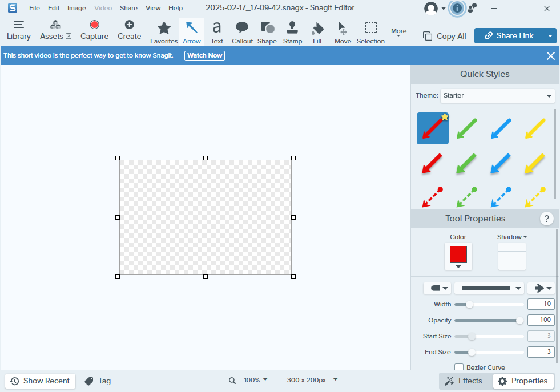
Task: Click the End Size value field
Action: 541,352
